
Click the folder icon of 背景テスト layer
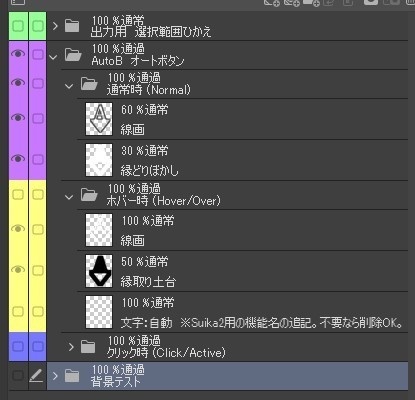72,376
